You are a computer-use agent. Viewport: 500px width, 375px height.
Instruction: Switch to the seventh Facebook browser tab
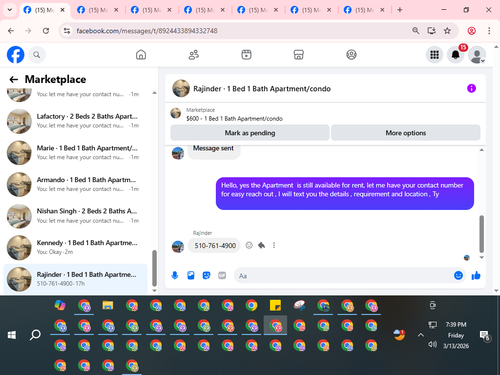coord(364,10)
